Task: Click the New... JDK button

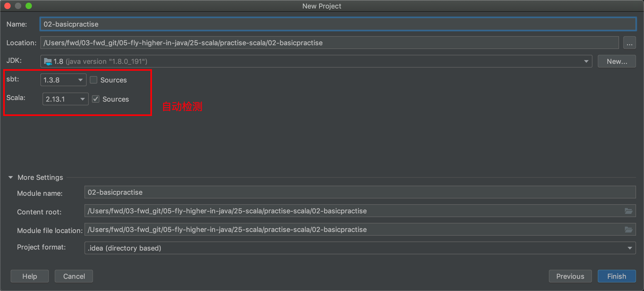Action: click(x=617, y=61)
